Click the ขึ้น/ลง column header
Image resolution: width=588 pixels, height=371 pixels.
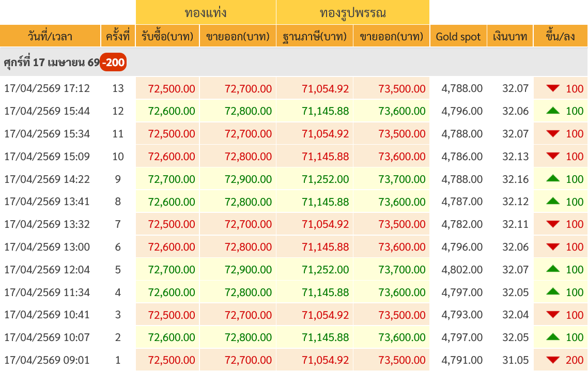coord(561,36)
